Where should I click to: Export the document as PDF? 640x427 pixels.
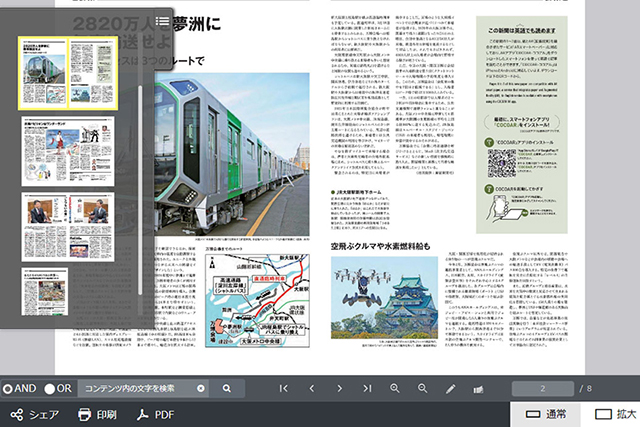[x=156, y=414]
